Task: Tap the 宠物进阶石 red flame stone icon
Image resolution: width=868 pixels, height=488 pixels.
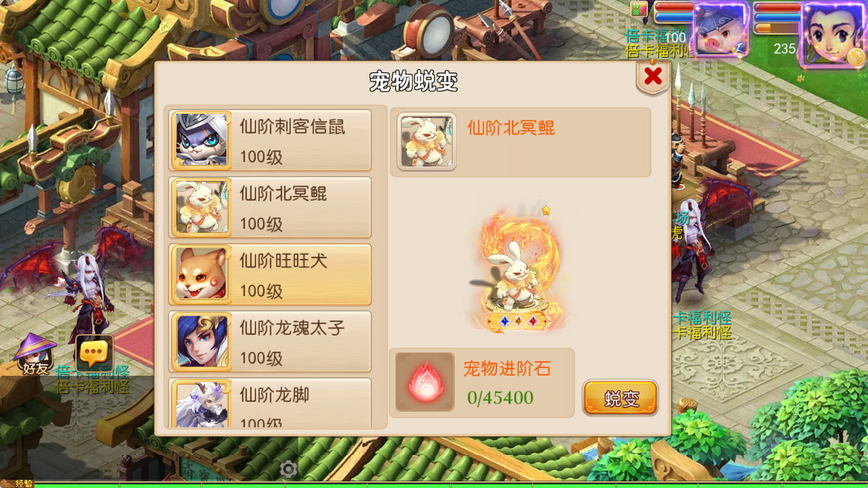Action: click(x=425, y=382)
